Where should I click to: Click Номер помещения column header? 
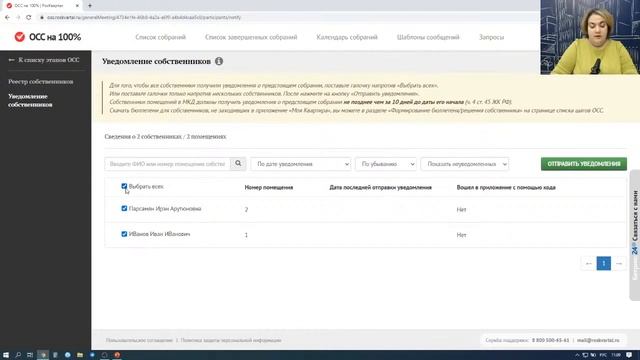coord(269,187)
